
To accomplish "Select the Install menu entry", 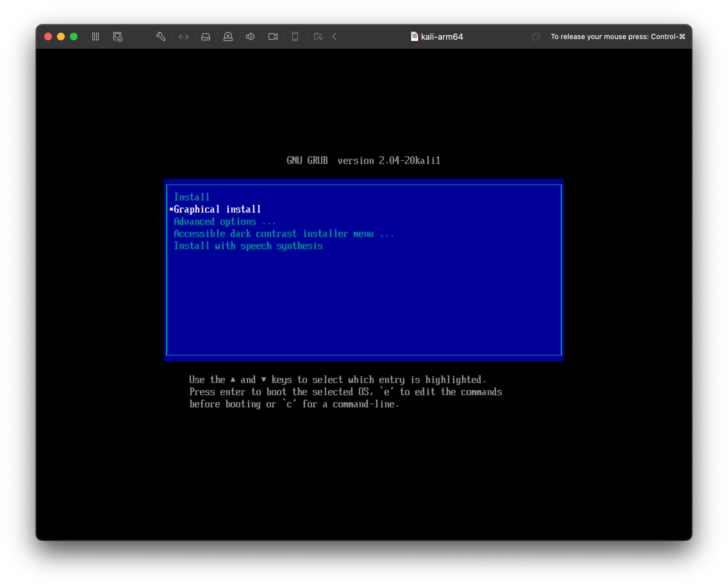I will [x=192, y=197].
